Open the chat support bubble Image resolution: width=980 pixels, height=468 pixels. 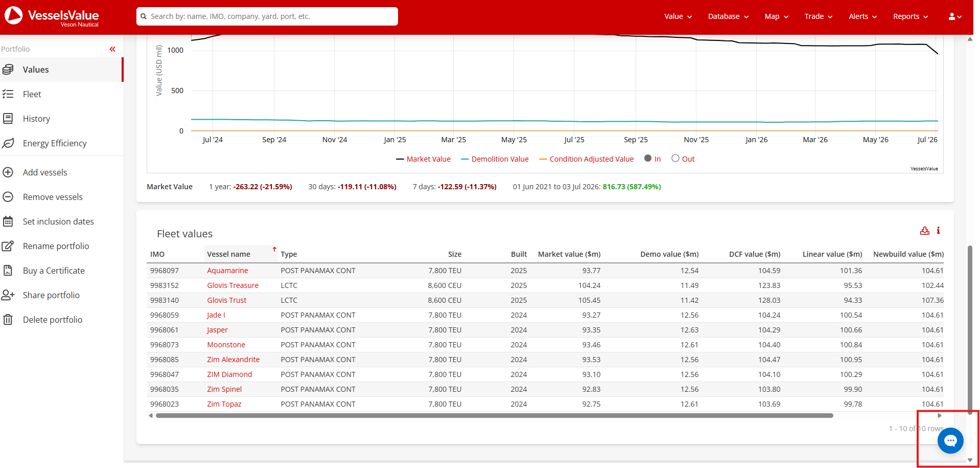pos(950,440)
